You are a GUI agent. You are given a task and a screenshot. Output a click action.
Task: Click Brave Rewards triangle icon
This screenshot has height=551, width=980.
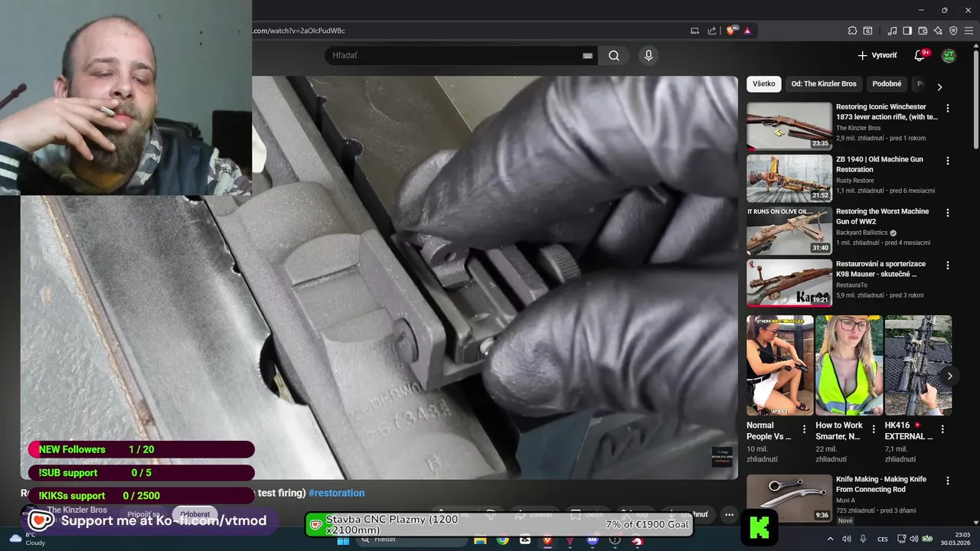coord(747,31)
